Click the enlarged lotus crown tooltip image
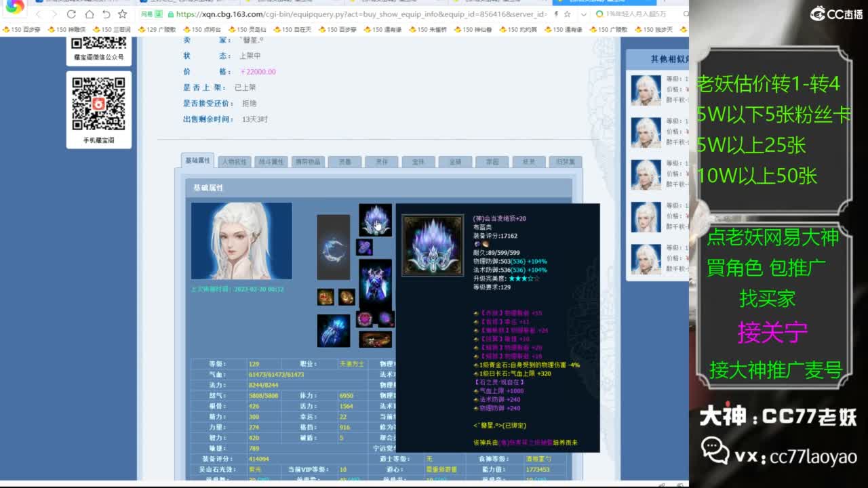The width and height of the screenshot is (868, 488). pyautogui.click(x=433, y=245)
